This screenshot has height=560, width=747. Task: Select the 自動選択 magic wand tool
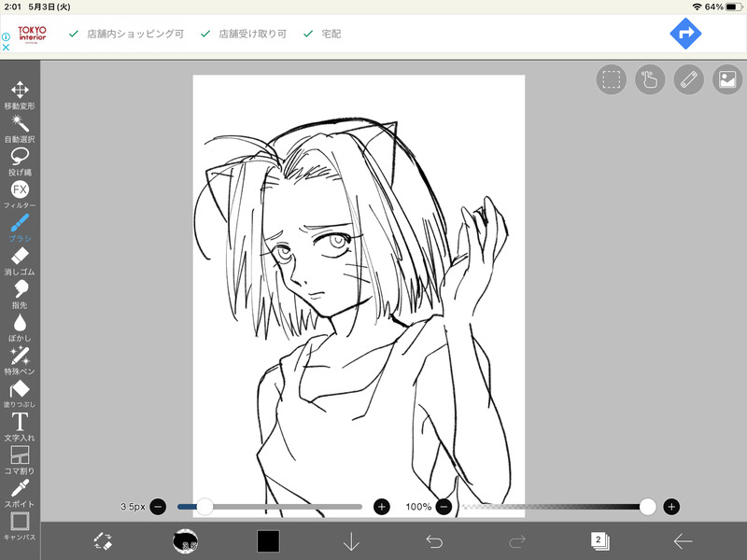coord(20,129)
